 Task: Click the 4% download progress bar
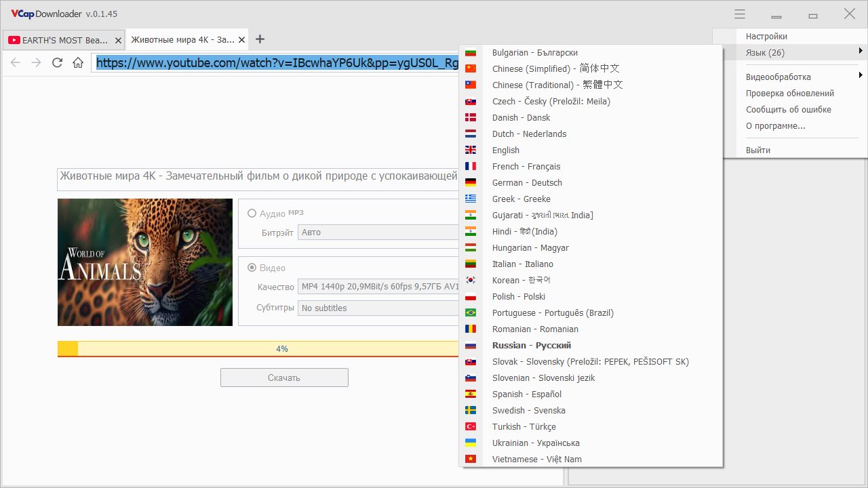[259, 348]
